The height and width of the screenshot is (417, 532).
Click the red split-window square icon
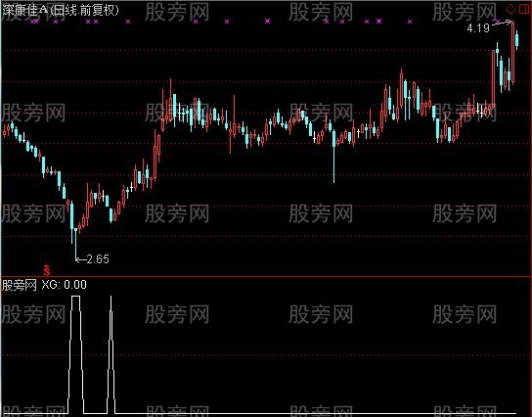click(524, 10)
